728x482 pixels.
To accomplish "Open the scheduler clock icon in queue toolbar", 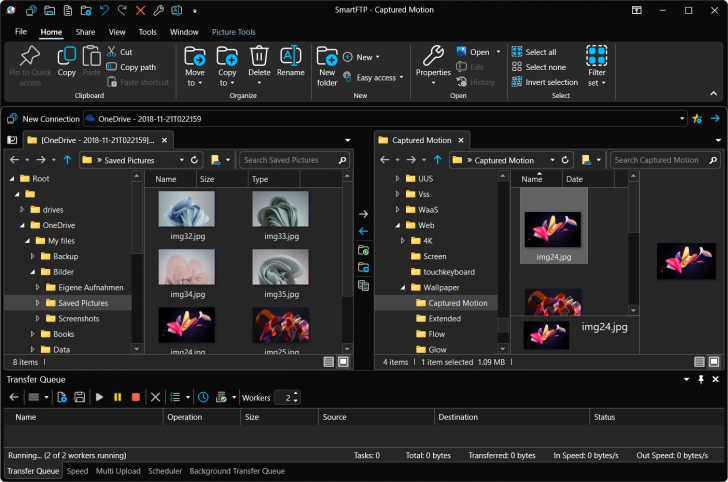I will tap(203, 397).
